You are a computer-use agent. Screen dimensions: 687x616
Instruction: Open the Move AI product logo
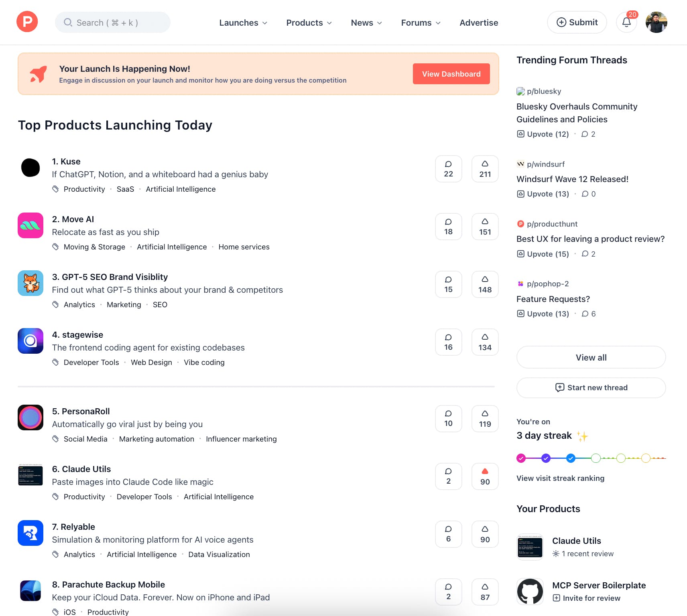tap(30, 225)
